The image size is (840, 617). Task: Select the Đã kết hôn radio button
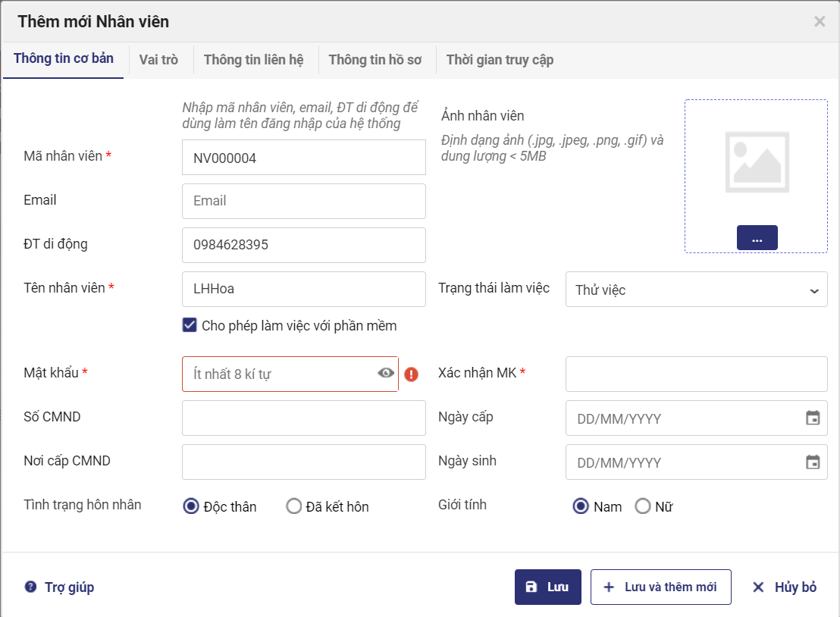[x=294, y=506]
